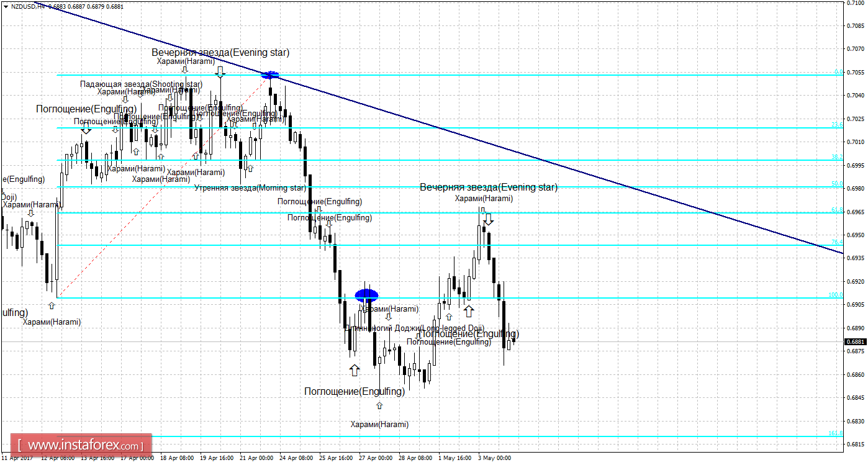The image size is (868, 465).
Task: Click the small up arrow above lowest Harami label
Action: coord(379,405)
